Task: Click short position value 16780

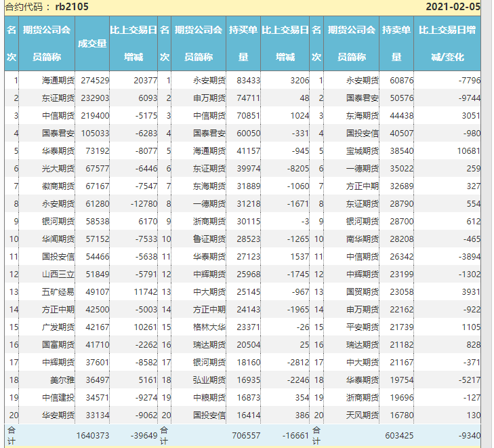Action: (402, 415)
